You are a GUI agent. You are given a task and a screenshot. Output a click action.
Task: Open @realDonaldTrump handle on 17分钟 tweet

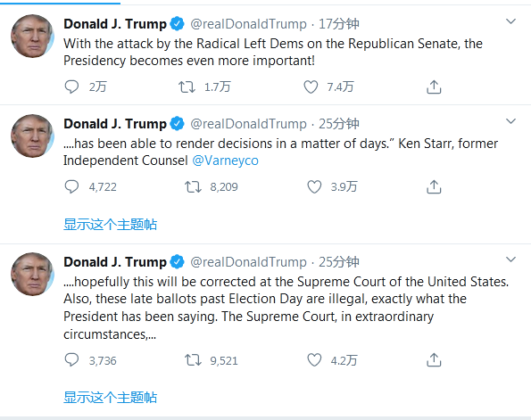pos(248,24)
